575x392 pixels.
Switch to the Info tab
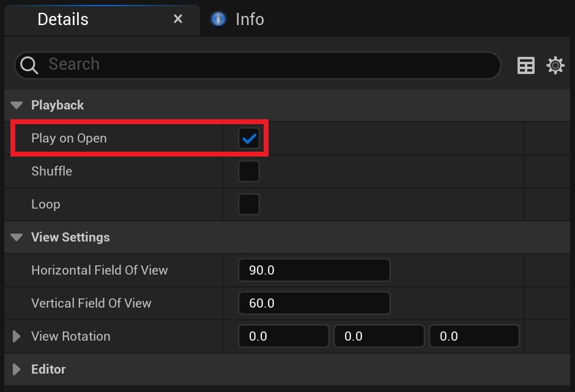click(250, 19)
